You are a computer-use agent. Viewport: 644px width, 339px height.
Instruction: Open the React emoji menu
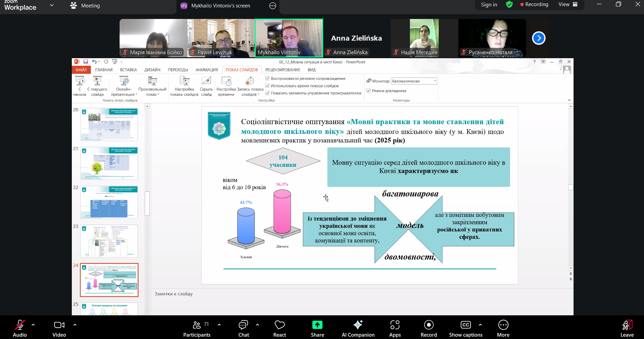click(x=279, y=325)
